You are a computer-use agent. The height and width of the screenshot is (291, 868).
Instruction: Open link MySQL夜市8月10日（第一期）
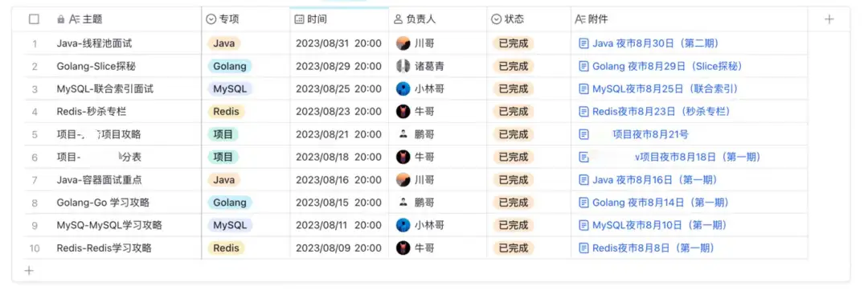[x=659, y=225]
